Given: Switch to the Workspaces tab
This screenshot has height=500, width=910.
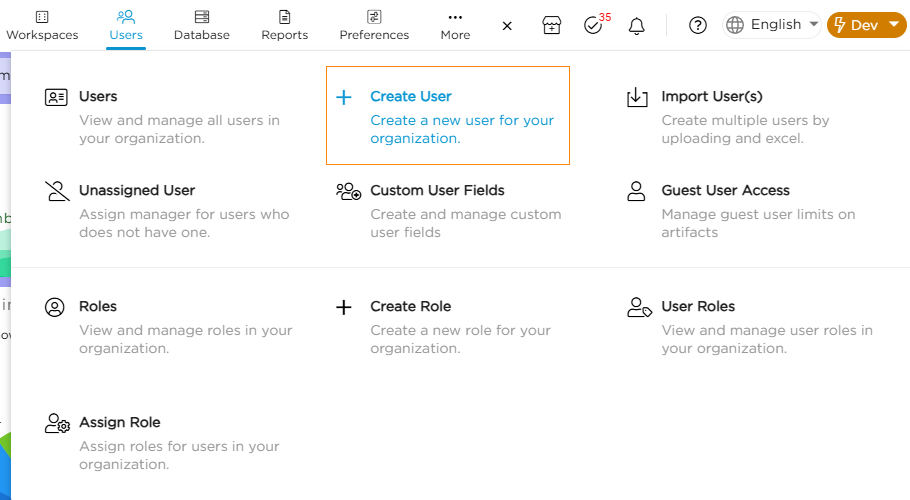Looking at the screenshot, I should (42, 25).
